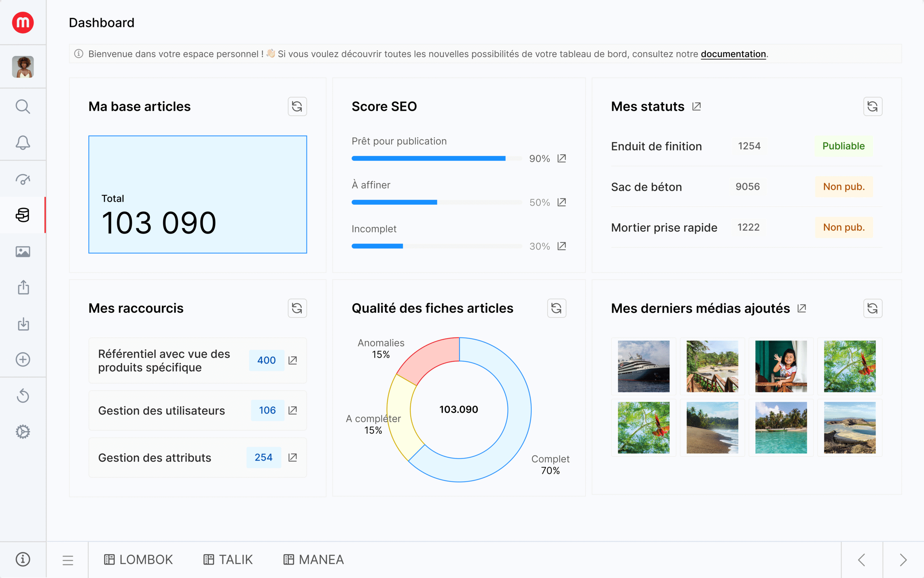Viewport: 924px width, 578px height.
Task: Refresh the Mes statuts widget
Action: pyautogui.click(x=872, y=106)
